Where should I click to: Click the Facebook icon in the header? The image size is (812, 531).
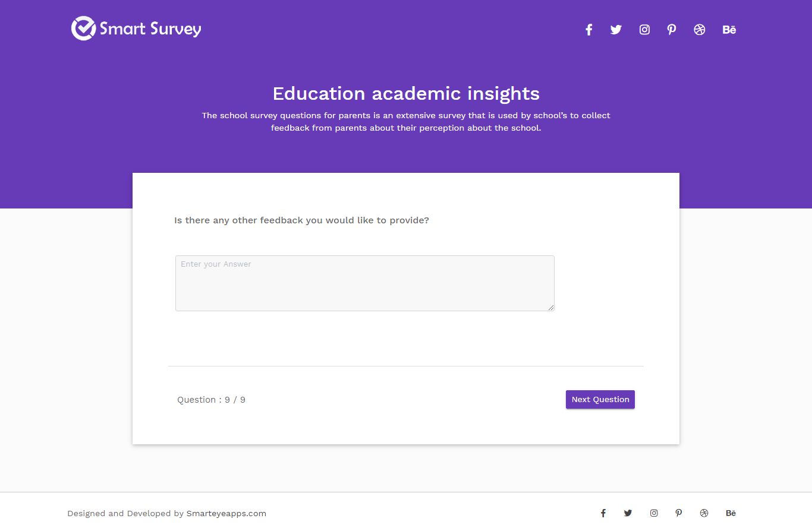point(588,30)
